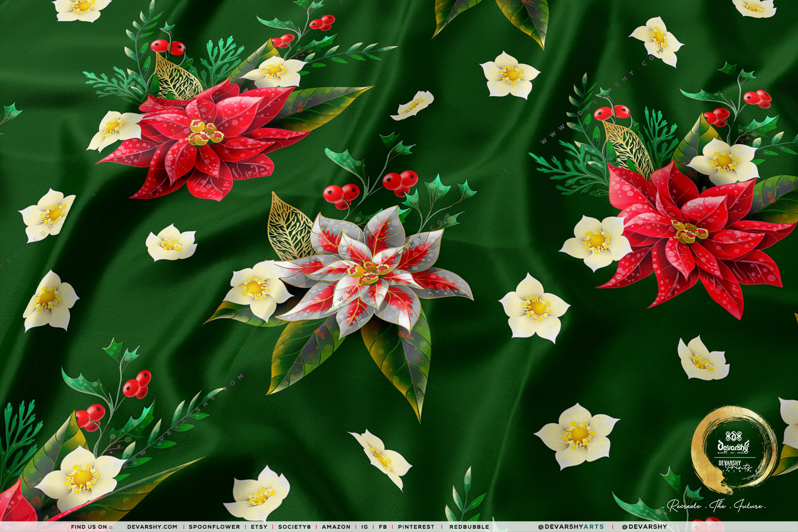Click the @DEVARSHY handle in footer
Viewport: 798px width, 532px height.
click(644, 527)
